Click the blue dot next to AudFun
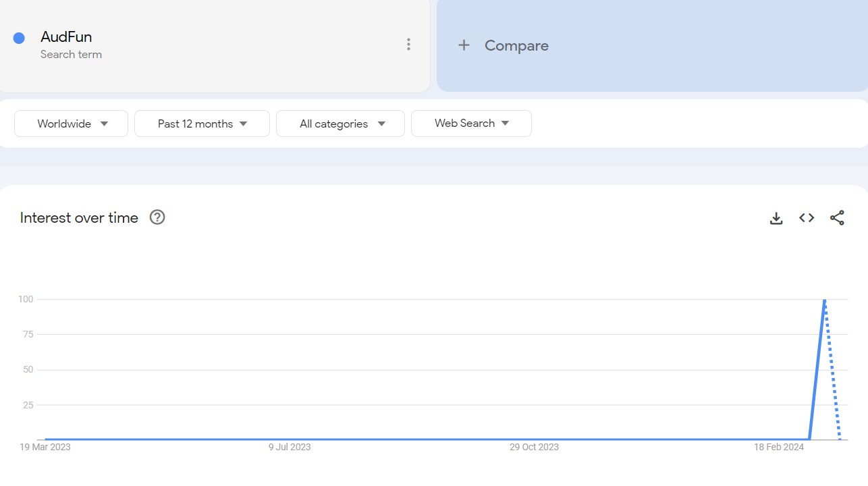The height and width of the screenshot is (486, 868). (x=19, y=38)
